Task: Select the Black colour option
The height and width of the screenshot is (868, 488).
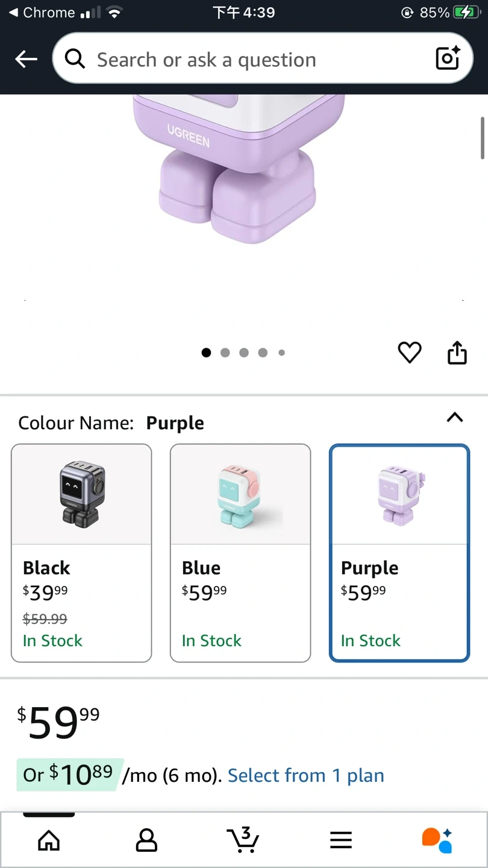Action: click(x=81, y=553)
